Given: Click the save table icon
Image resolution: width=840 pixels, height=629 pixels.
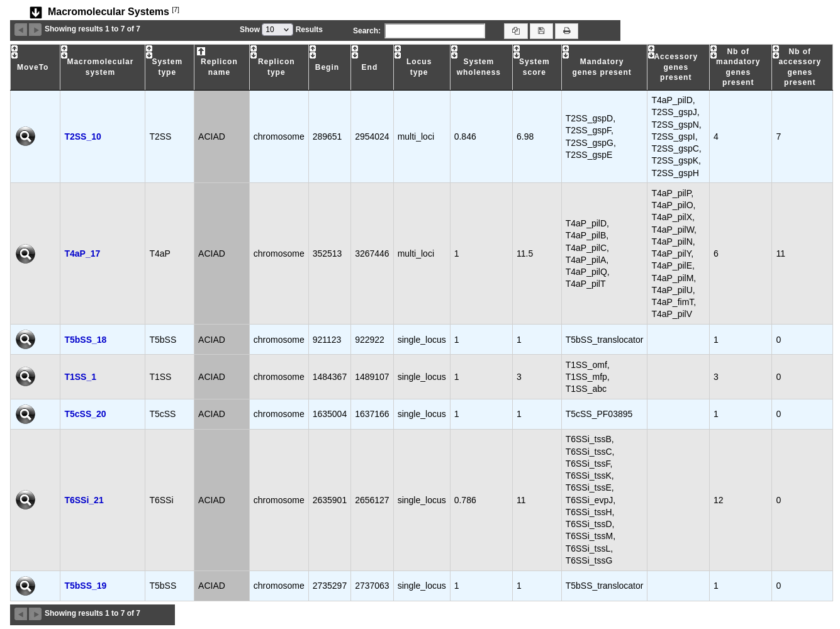Looking at the screenshot, I should click(x=541, y=31).
